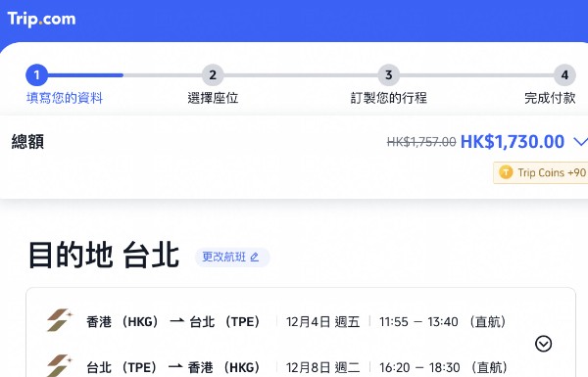
Task: Select step 3 circle for customizing trip
Action: pos(388,75)
